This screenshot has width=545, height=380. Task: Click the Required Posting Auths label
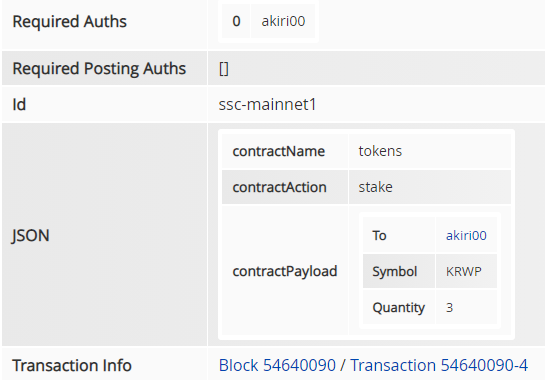pos(99,68)
